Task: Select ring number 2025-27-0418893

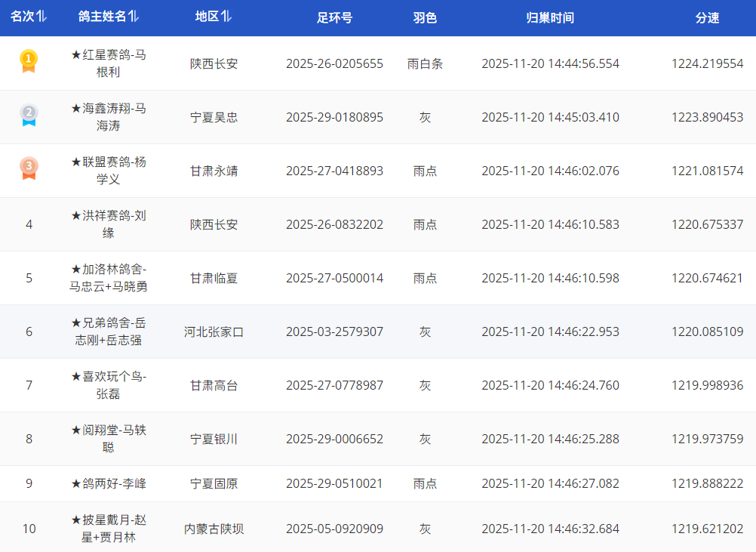Action: point(334,171)
